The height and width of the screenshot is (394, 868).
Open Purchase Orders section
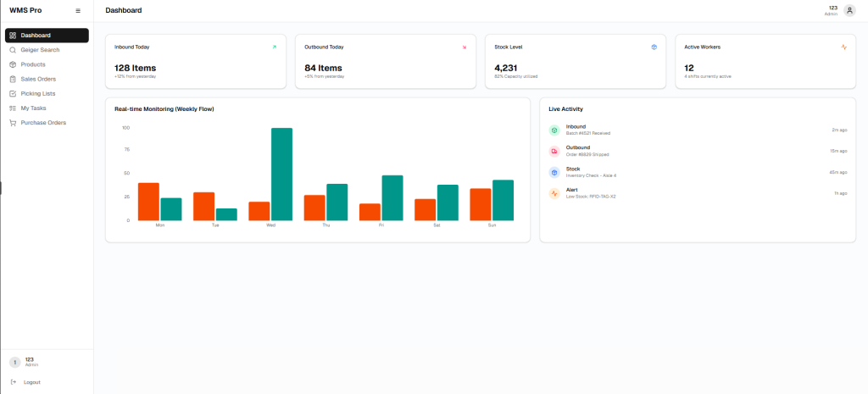47,123
